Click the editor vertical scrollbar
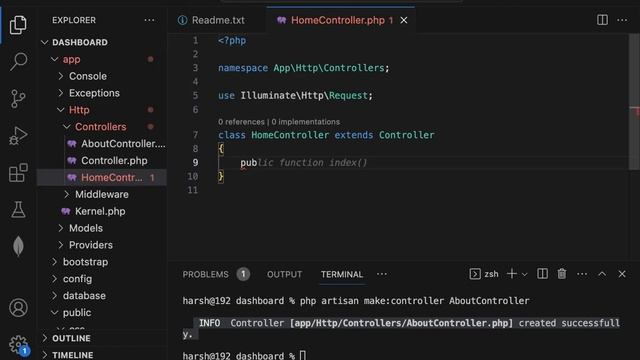Viewport: 640px width, 360px height. coord(634,102)
